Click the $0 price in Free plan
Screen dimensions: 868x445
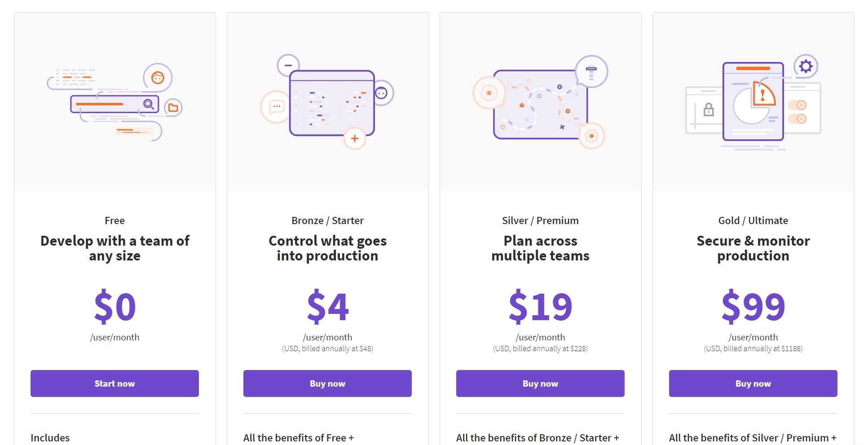115,307
